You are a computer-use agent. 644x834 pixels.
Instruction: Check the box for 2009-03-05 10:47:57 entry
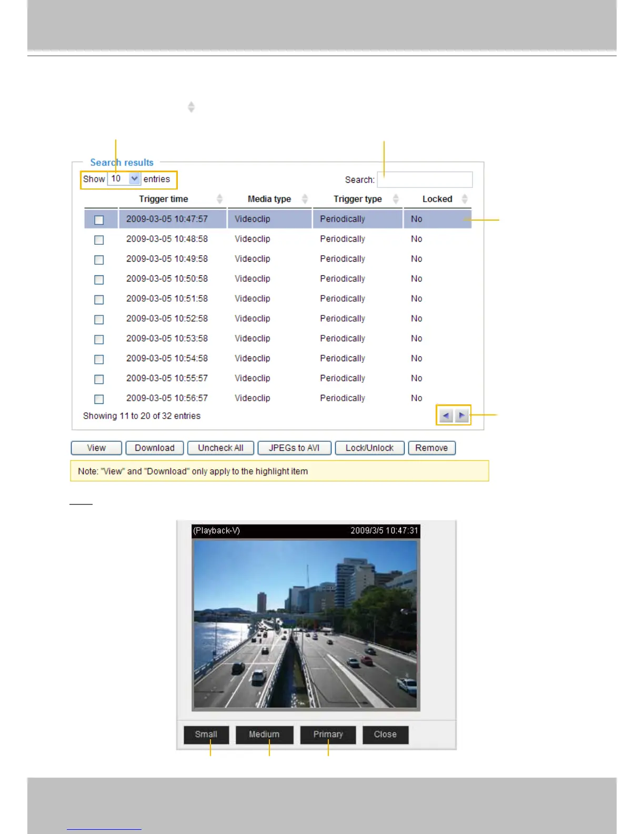tap(99, 220)
